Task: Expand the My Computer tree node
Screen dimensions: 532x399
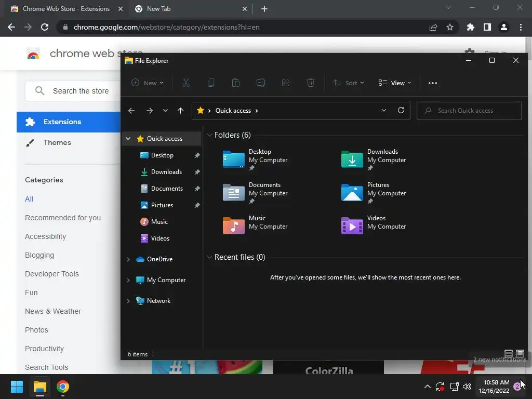Action: click(128, 280)
